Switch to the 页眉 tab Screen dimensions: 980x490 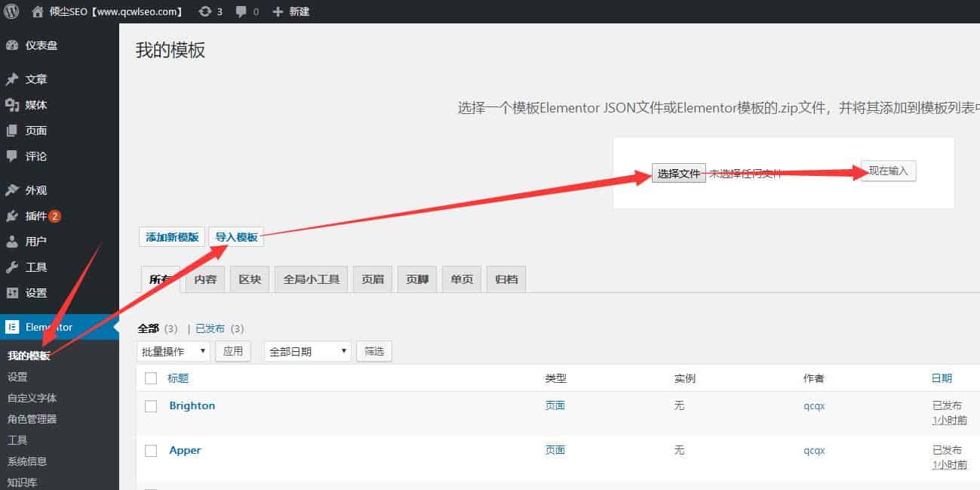[x=373, y=279]
